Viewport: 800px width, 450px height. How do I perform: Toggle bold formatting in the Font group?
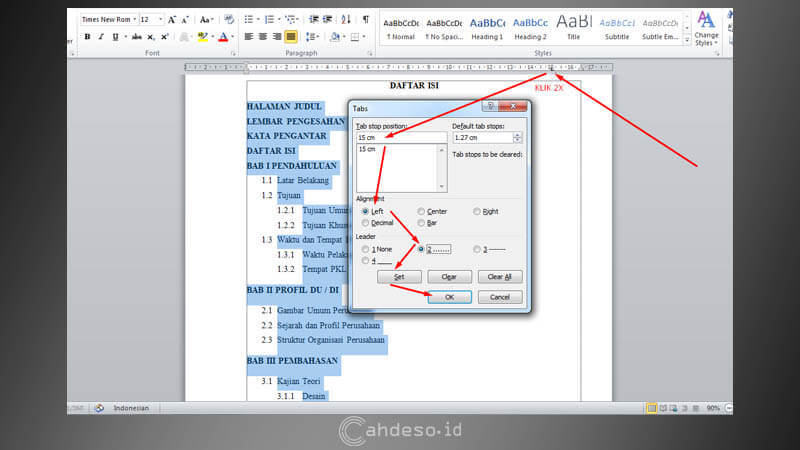tap(87, 37)
